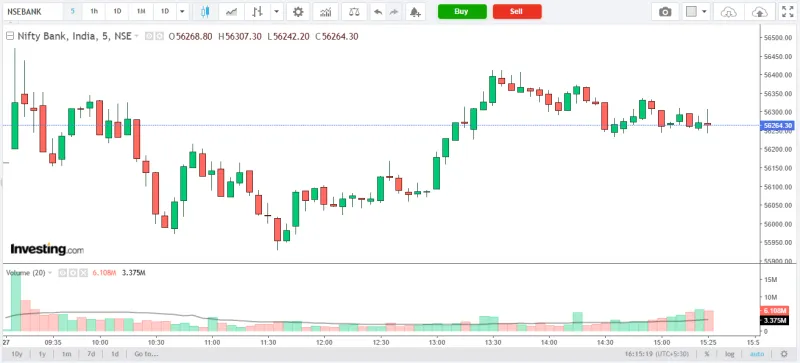Viewport: 800px width, 363px height.
Task: Open the compare symbols scales icon
Action: [354, 12]
